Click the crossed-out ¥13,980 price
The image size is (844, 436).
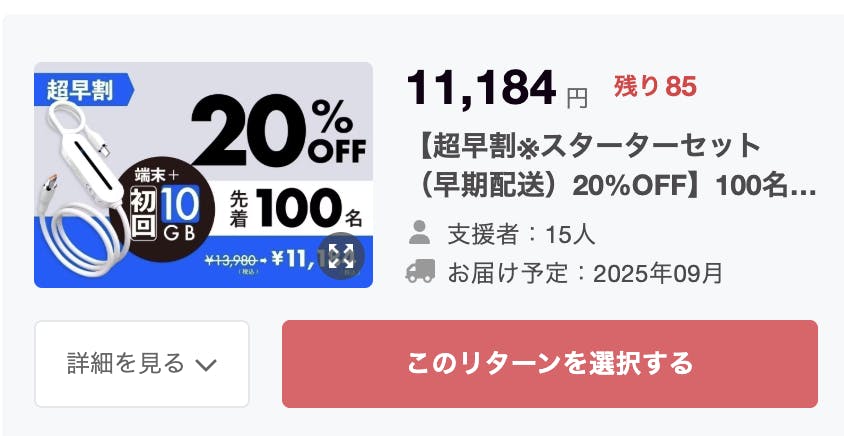pos(234,260)
